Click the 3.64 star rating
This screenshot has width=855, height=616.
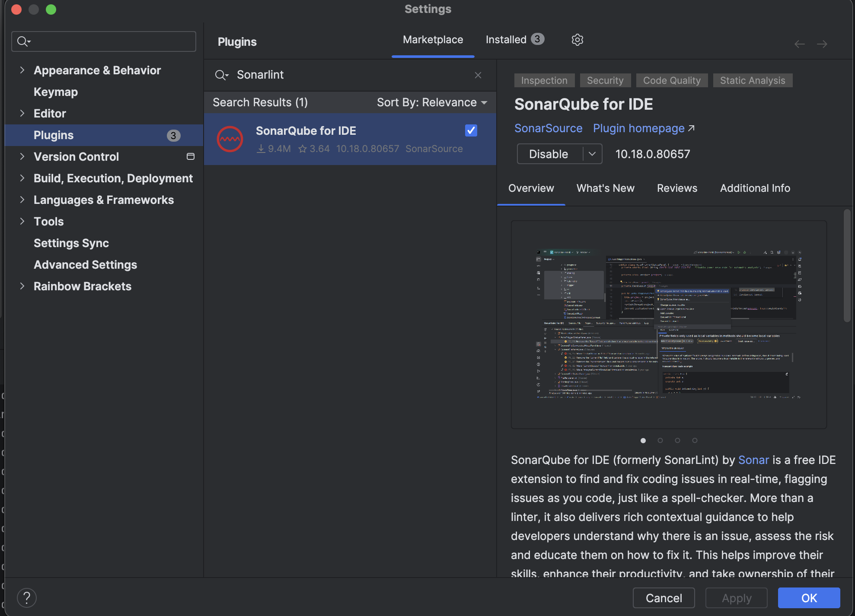click(x=314, y=149)
